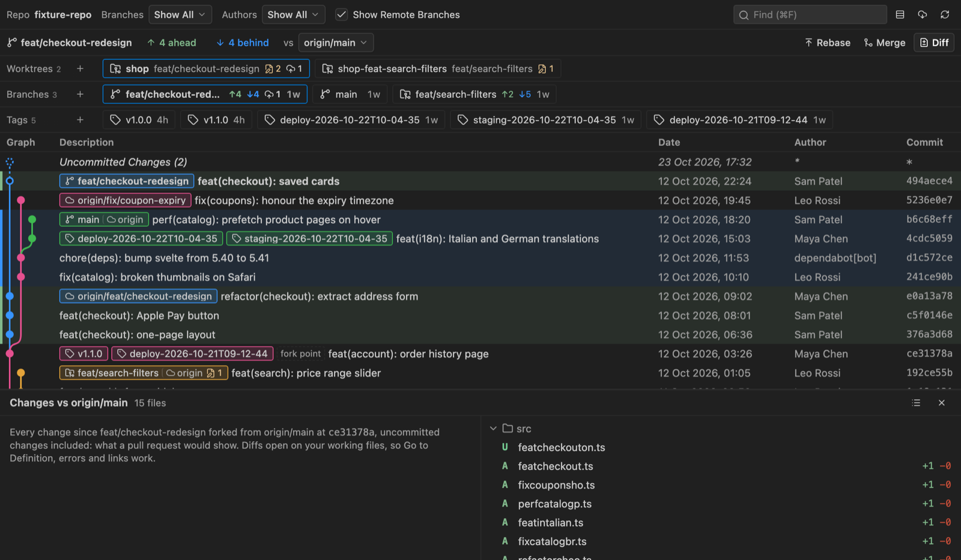961x560 pixels.
Task: Collapse the src folder tree
Action: coord(493,429)
